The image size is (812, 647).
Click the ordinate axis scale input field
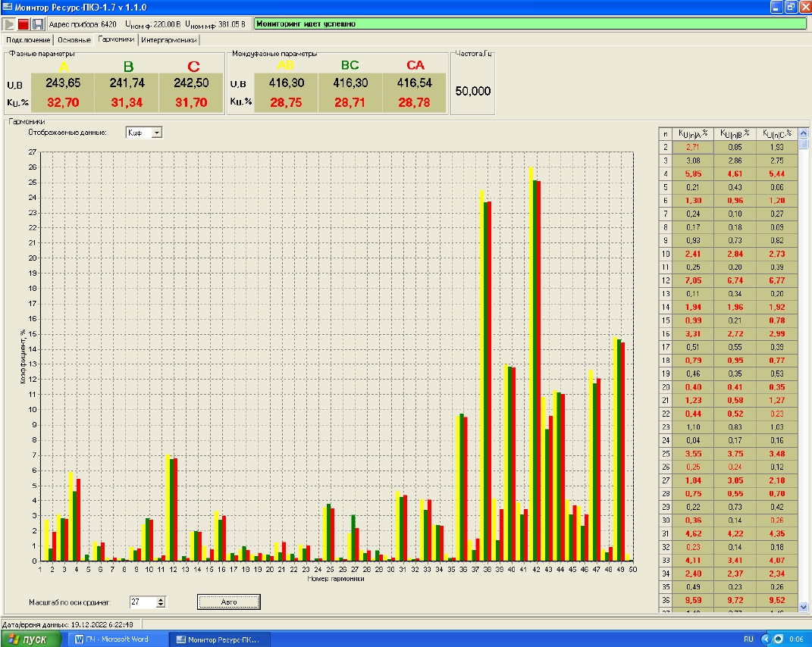141,602
